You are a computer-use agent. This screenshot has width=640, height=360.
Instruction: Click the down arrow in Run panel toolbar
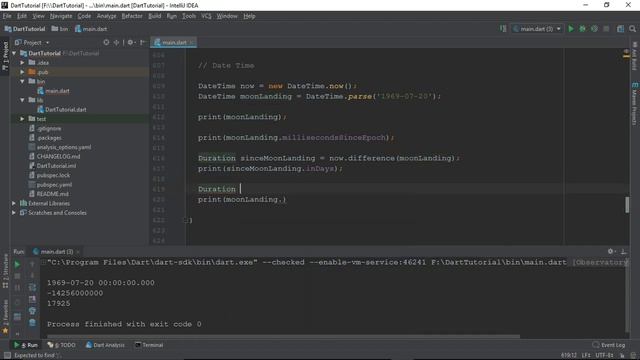32,276
